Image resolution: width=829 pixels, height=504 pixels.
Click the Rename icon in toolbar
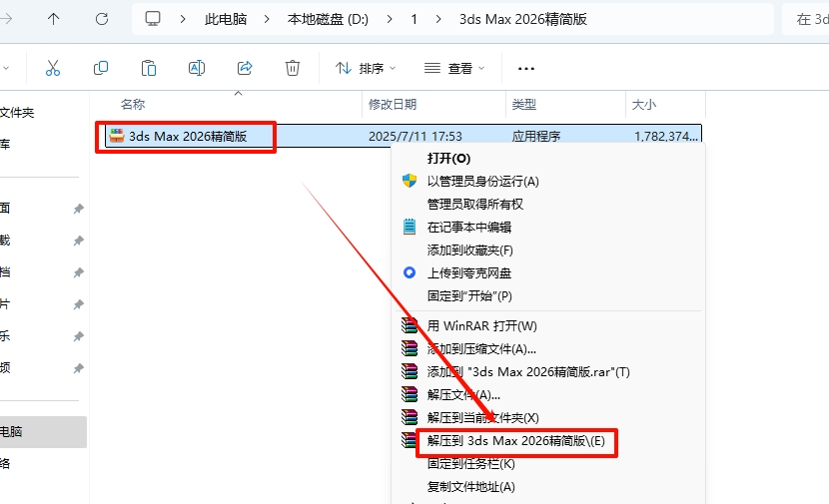(197, 68)
